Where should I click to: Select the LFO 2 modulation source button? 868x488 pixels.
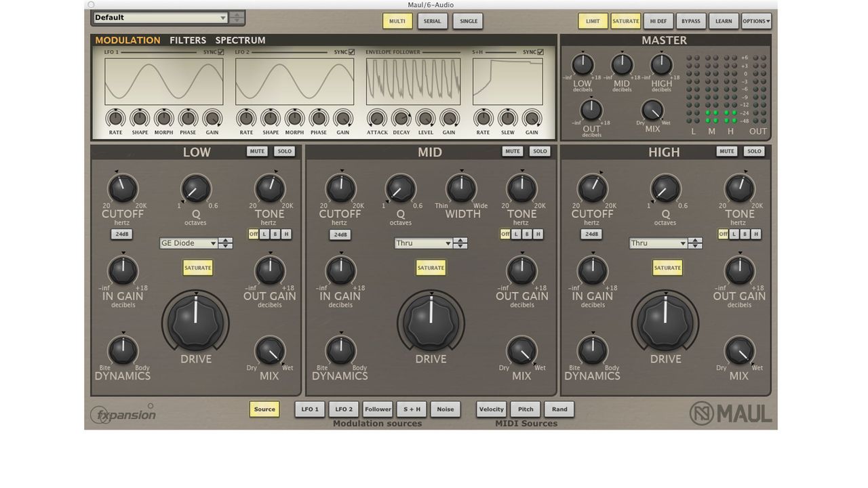pos(344,409)
